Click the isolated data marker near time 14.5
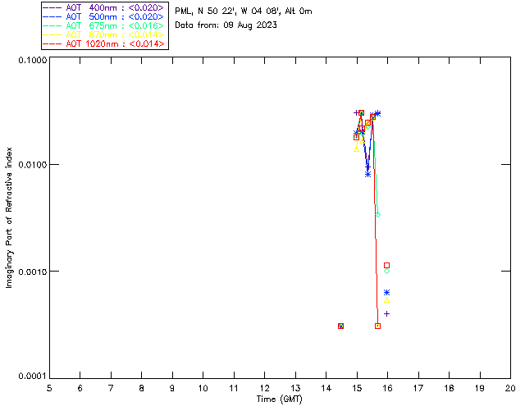Image resolution: width=525 pixels, height=420 pixels. click(x=340, y=326)
